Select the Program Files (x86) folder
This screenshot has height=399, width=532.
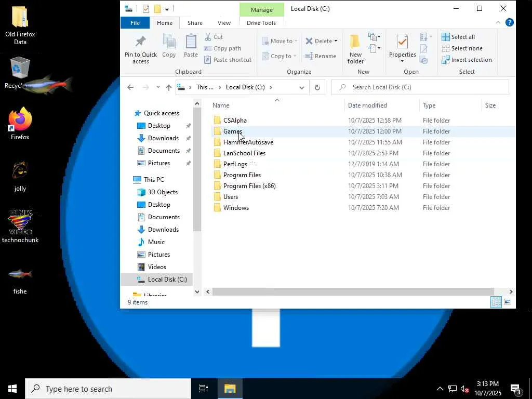click(x=249, y=186)
